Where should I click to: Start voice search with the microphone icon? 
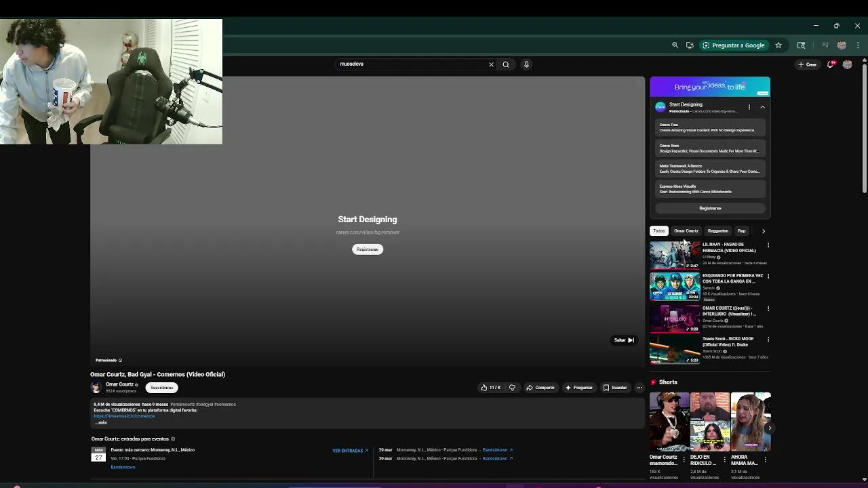[x=526, y=64]
